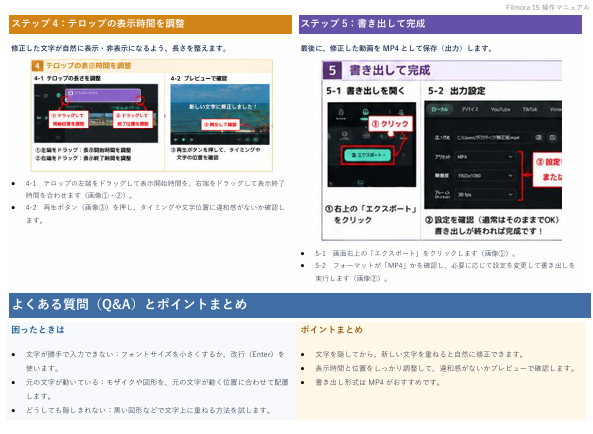Viewport: 593px width, 434px height.
Task: Expand the 30 fps frame rate dropdown
Action: [x=485, y=194]
